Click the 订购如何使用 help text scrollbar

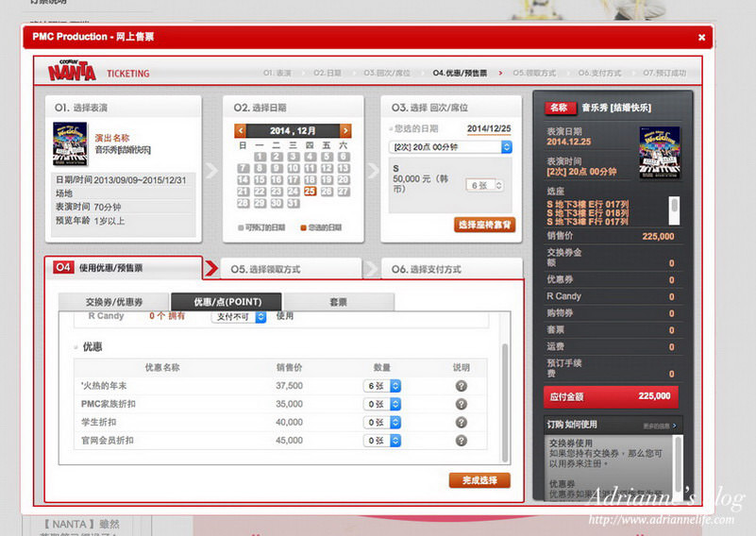pos(679,467)
